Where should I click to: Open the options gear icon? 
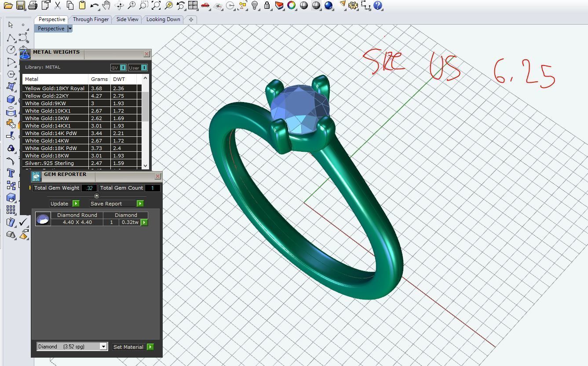tap(353, 6)
